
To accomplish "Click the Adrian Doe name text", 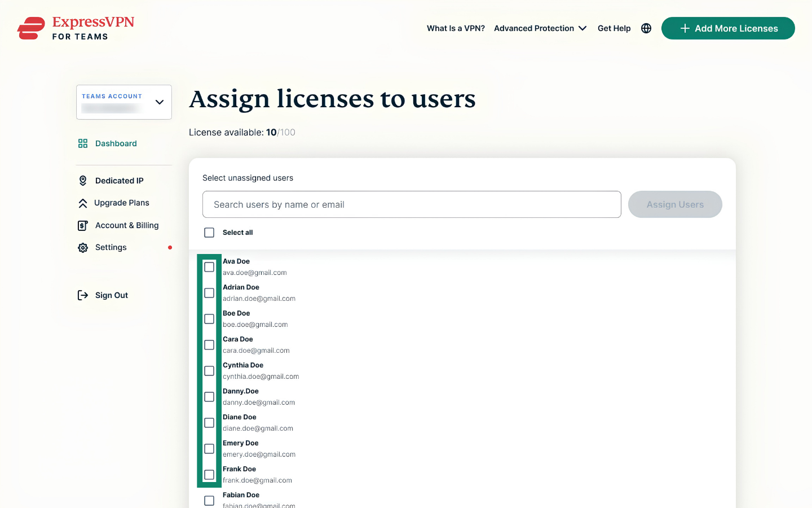I will tap(241, 287).
